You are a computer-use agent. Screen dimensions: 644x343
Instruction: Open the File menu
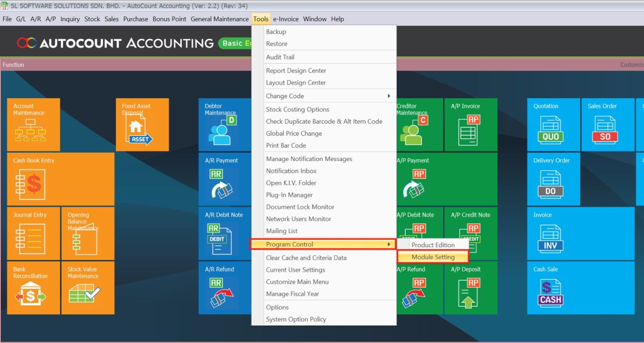7,19
